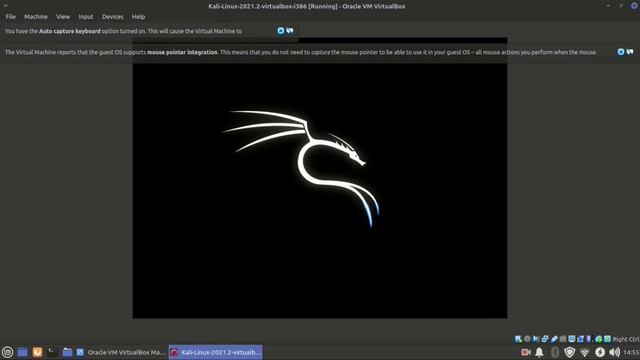Click the recording status icon

(x=580, y=339)
